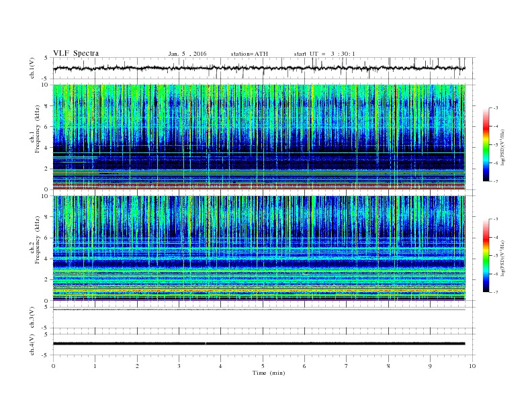The height and width of the screenshot is (411, 532).
Task: Click the "VLF Spectra" plot title
Action: (x=76, y=53)
